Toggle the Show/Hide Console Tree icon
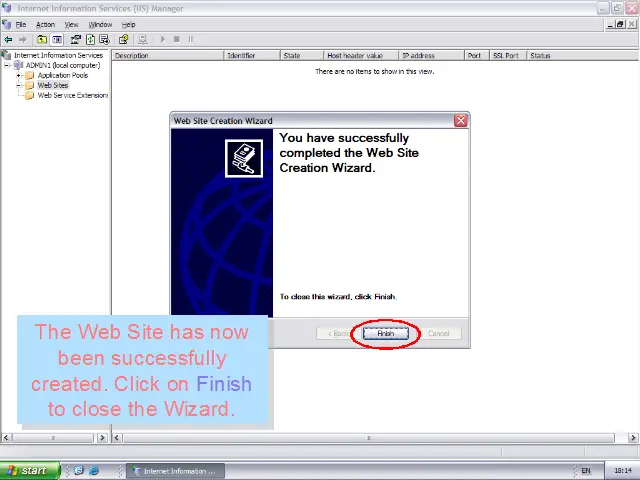Screen dimensions: 640x480 click(57, 40)
